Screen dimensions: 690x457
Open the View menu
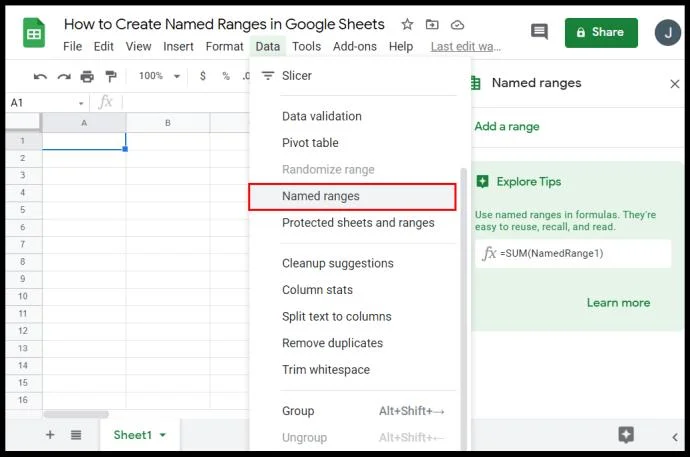click(138, 46)
